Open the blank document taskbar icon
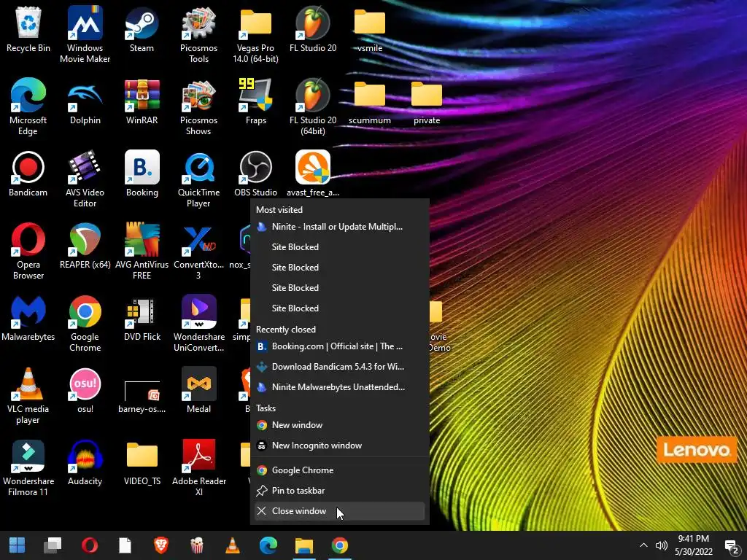 (125, 545)
